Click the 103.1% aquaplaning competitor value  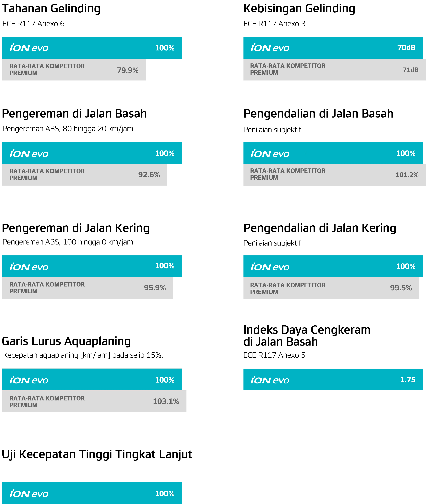(166, 401)
